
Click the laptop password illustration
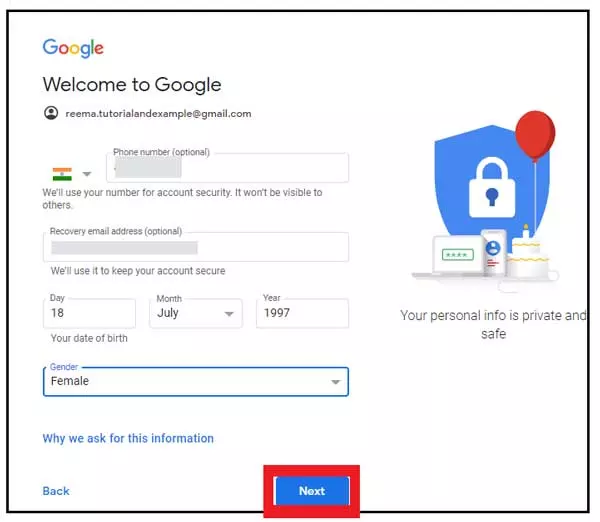pos(457,254)
